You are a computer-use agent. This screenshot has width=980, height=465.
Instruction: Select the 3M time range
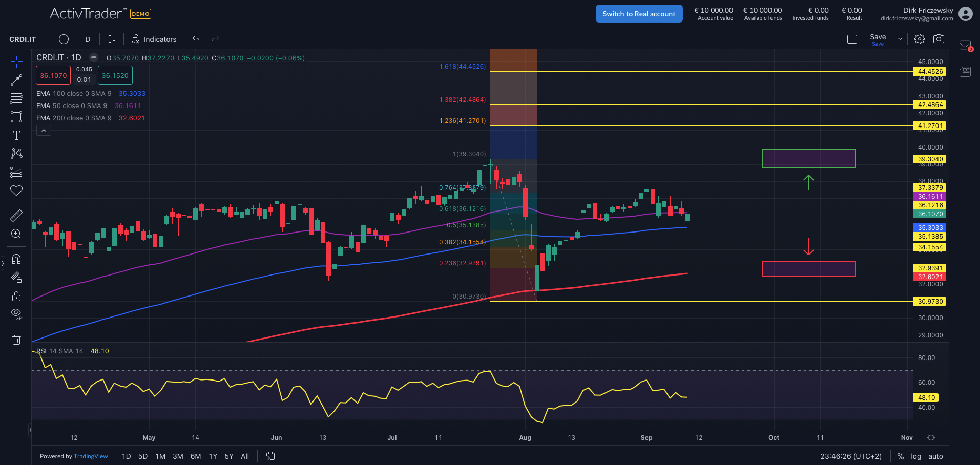tap(178, 456)
